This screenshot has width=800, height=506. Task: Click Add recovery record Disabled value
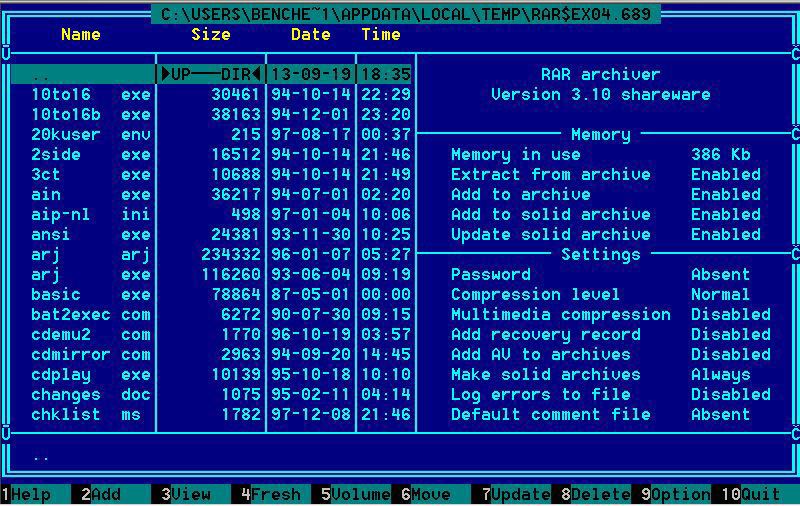(731, 334)
